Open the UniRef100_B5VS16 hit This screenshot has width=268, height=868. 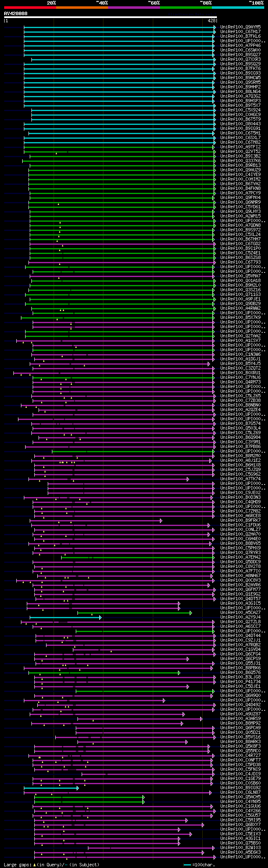coord(240,737)
